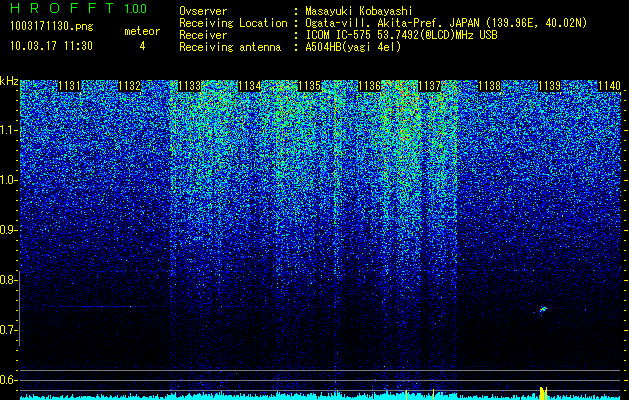This screenshot has height=400, width=629.
Task: Click the meteor count value 4
Action: pyautogui.click(x=142, y=46)
